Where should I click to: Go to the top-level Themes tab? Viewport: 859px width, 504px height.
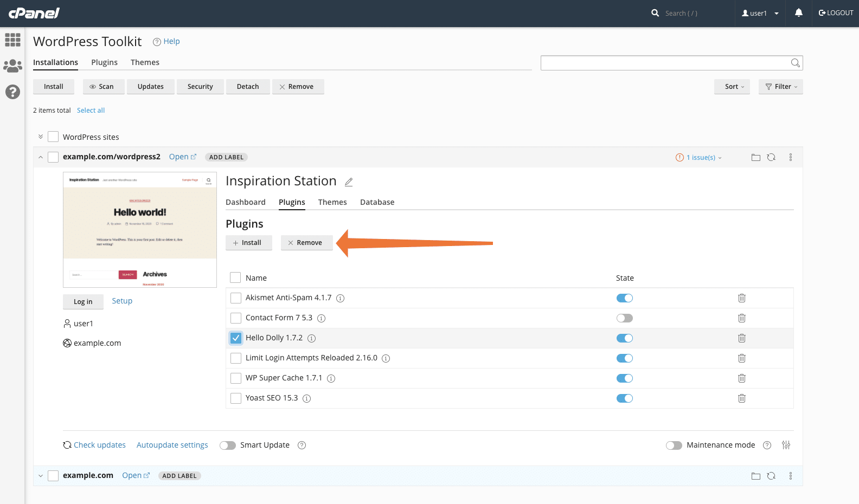(145, 62)
